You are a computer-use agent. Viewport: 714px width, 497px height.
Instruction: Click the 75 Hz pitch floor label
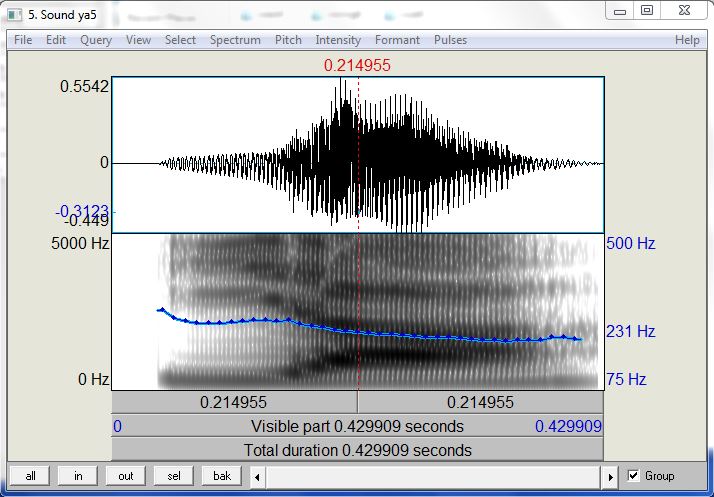pyautogui.click(x=626, y=379)
